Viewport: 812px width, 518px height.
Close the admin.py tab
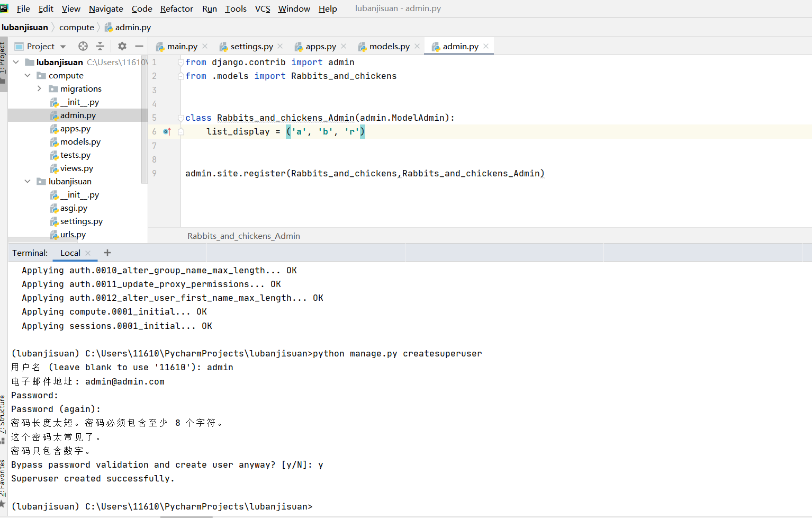tap(486, 46)
